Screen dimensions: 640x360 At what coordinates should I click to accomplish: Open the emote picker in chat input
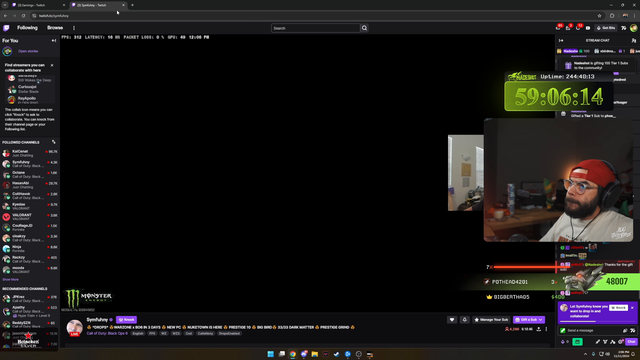pyautogui.click(x=633, y=331)
